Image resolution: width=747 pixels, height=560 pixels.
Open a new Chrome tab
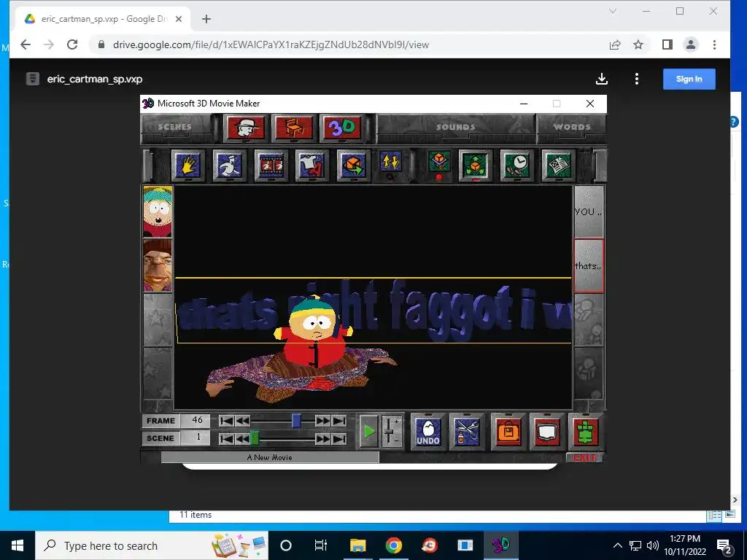click(x=206, y=19)
